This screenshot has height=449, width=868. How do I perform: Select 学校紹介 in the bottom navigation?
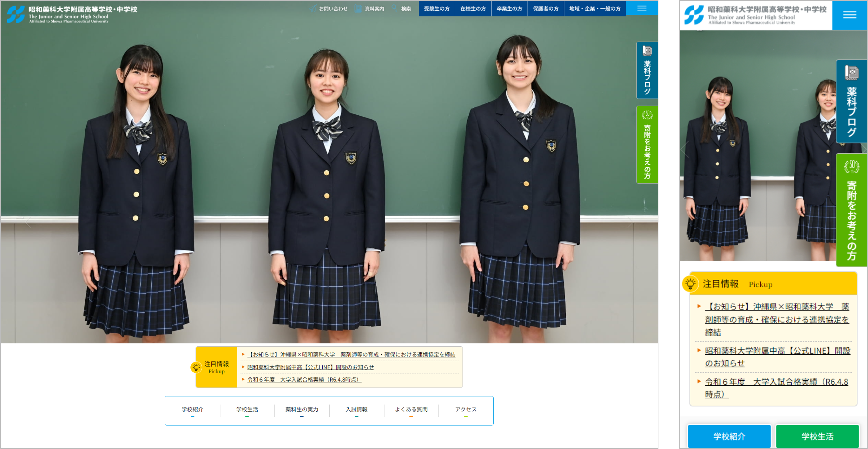(x=192, y=410)
